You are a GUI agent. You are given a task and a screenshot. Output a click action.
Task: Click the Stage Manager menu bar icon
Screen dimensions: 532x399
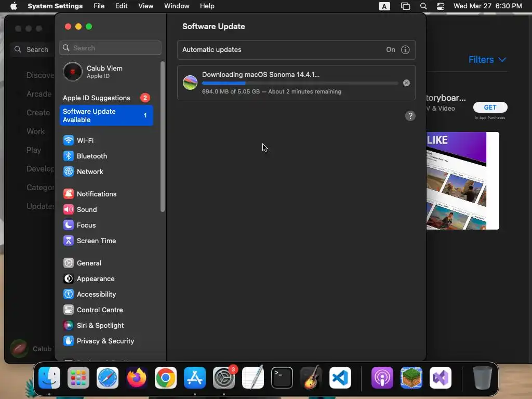coord(405,6)
